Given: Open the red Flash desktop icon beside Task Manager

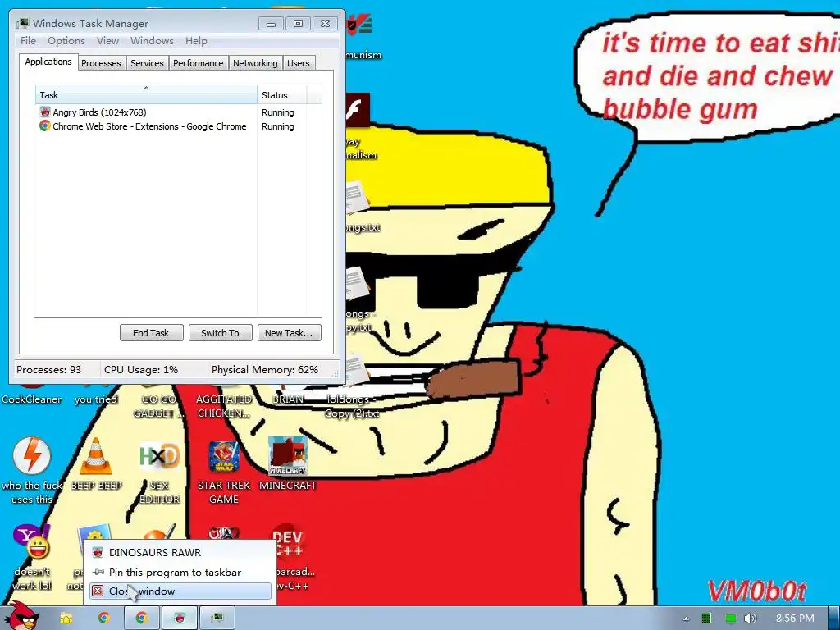Looking at the screenshot, I should (x=358, y=110).
